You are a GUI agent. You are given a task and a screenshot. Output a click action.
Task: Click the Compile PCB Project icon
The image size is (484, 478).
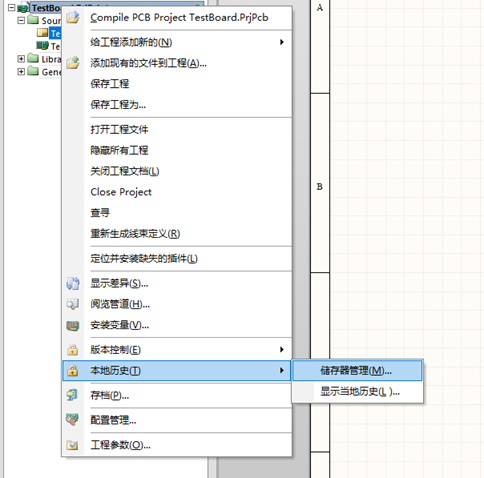pos(73,17)
